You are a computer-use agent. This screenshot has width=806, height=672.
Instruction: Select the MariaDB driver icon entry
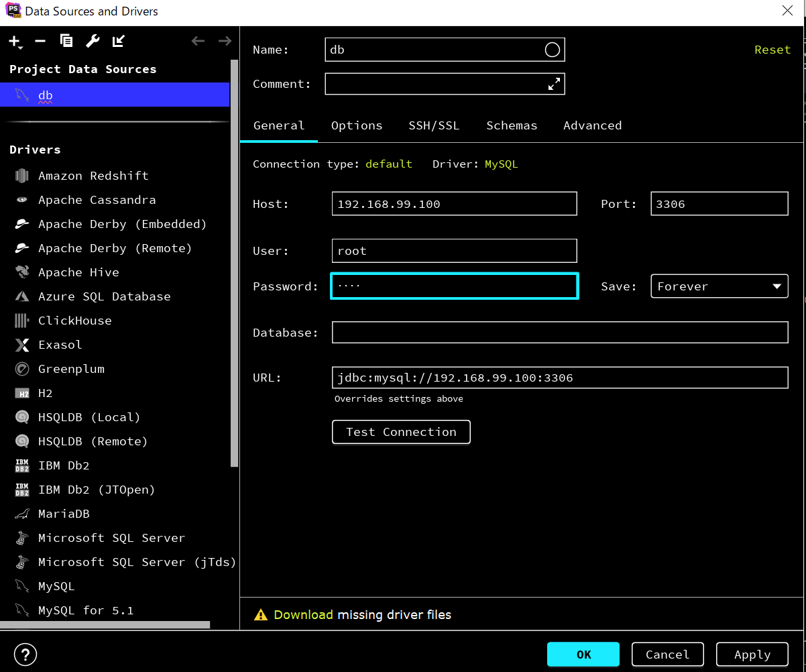pyautogui.click(x=22, y=514)
